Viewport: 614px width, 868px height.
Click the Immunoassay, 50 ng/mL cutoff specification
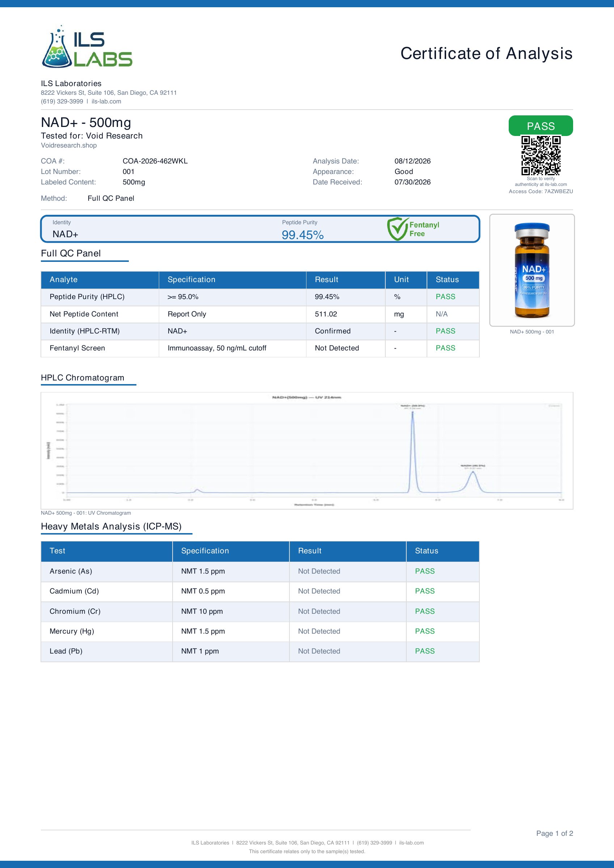click(x=217, y=348)
